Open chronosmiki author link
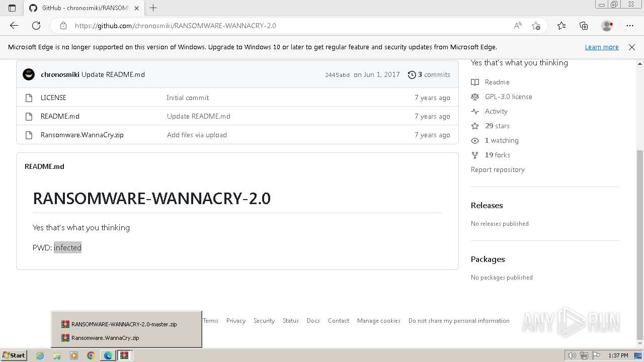644x362 pixels. (x=60, y=74)
